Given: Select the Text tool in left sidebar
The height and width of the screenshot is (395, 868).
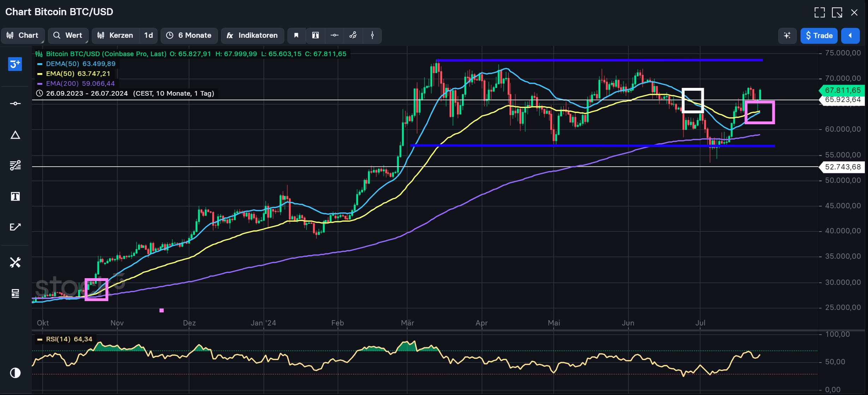Looking at the screenshot, I should pos(15,196).
